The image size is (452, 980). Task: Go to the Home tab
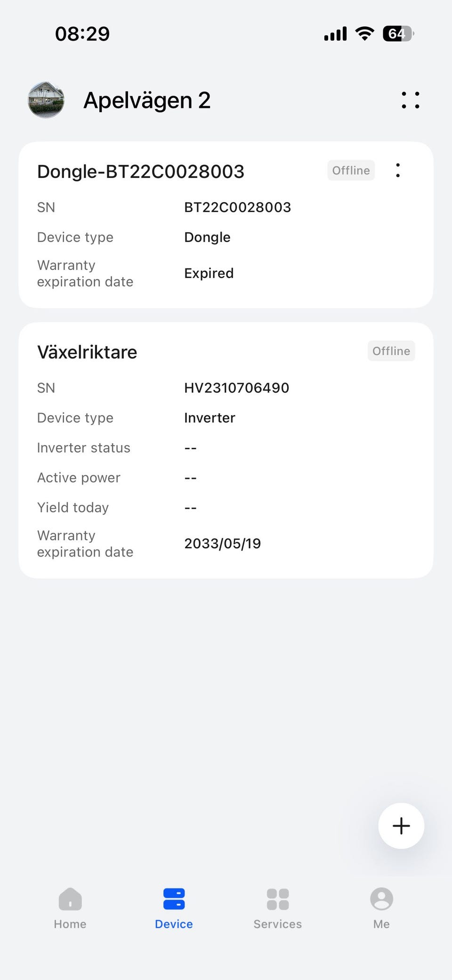click(x=70, y=908)
